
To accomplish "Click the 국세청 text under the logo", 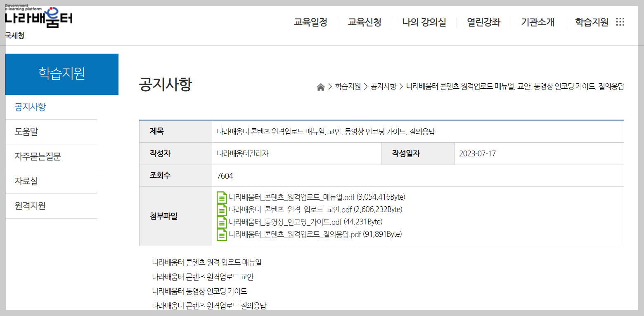I will [14, 36].
